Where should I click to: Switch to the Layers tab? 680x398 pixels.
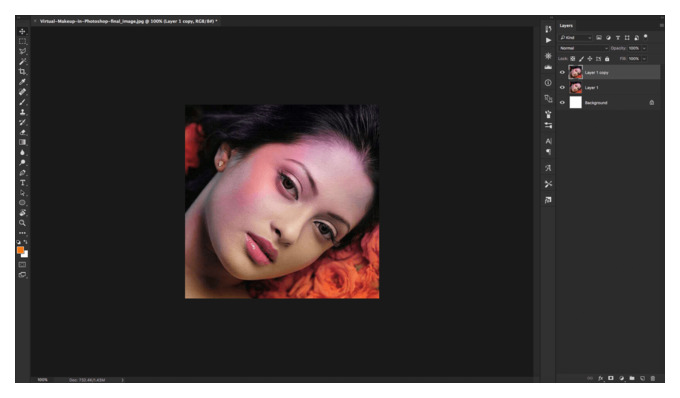click(x=566, y=26)
